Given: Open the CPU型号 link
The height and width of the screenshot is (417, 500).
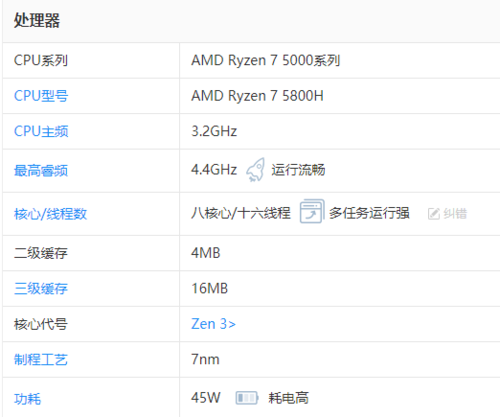Looking at the screenshot, I should pos(41,96).
